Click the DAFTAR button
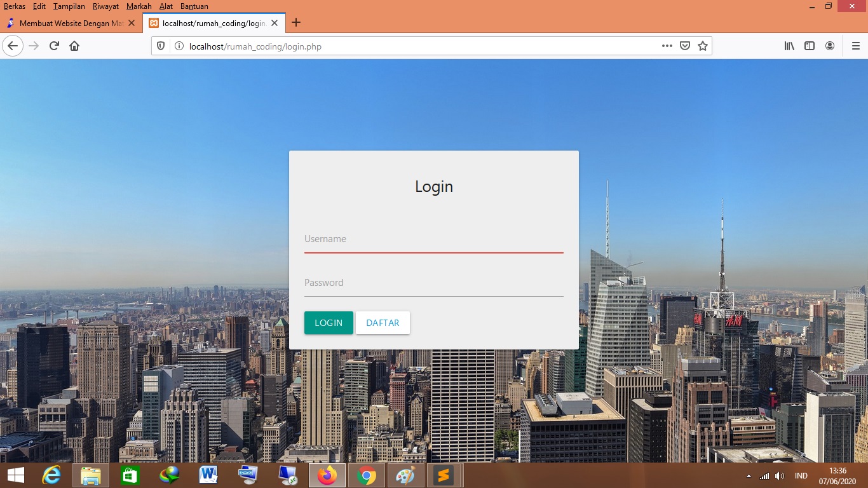 (383, 323)
